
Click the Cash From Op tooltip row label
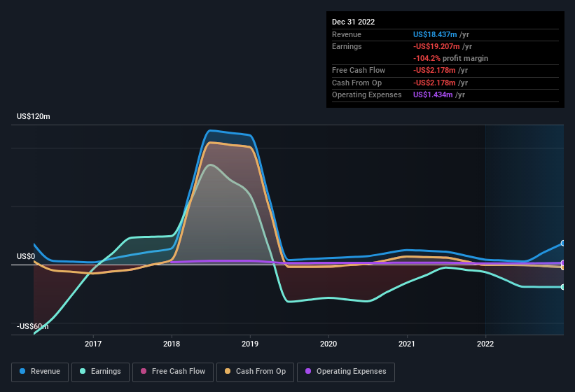[356, 83]
